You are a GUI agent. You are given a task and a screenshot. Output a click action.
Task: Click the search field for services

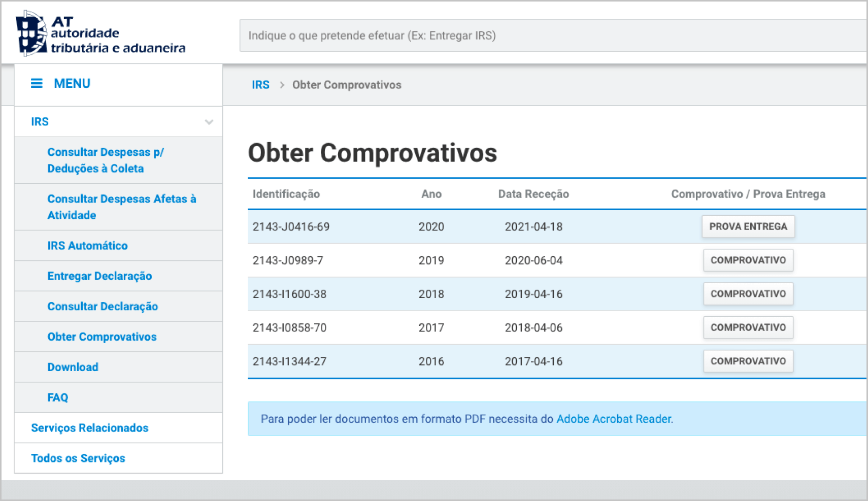pyautogui.click(x=553, y=36)
